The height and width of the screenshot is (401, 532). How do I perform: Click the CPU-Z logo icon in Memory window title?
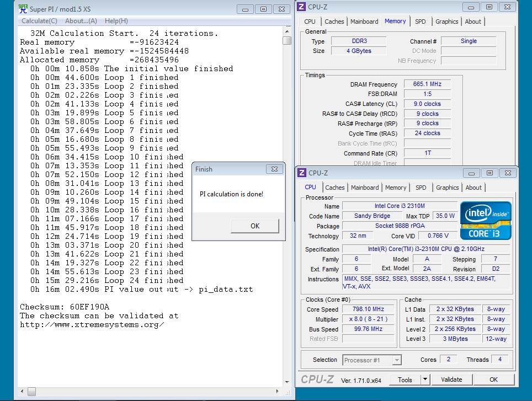[x=302, y=7]
